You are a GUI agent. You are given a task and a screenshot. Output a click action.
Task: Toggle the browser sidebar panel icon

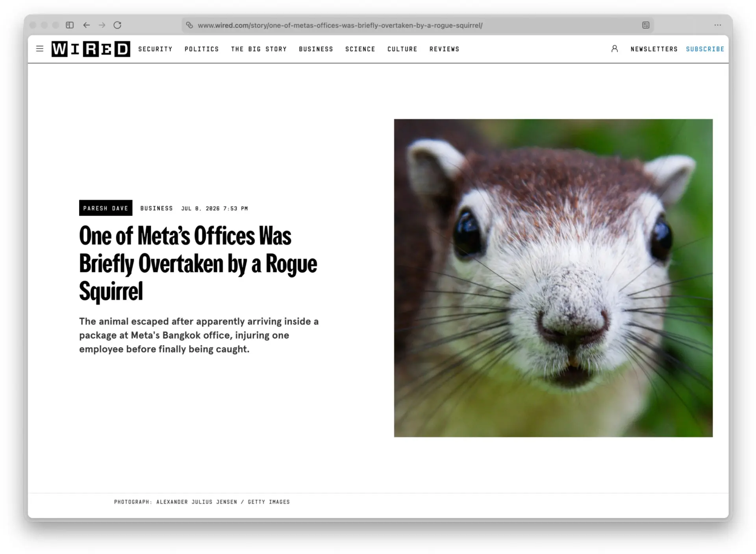coord(70,25)
